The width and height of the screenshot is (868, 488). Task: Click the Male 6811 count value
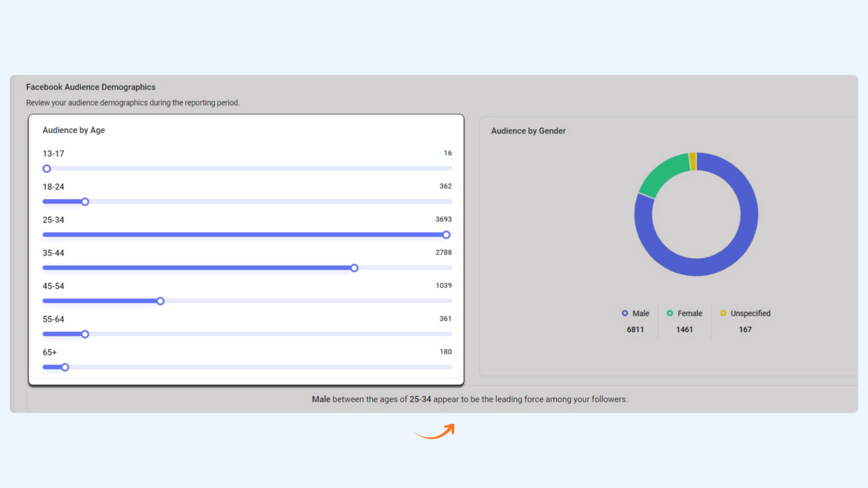click(x=635, y=329)
